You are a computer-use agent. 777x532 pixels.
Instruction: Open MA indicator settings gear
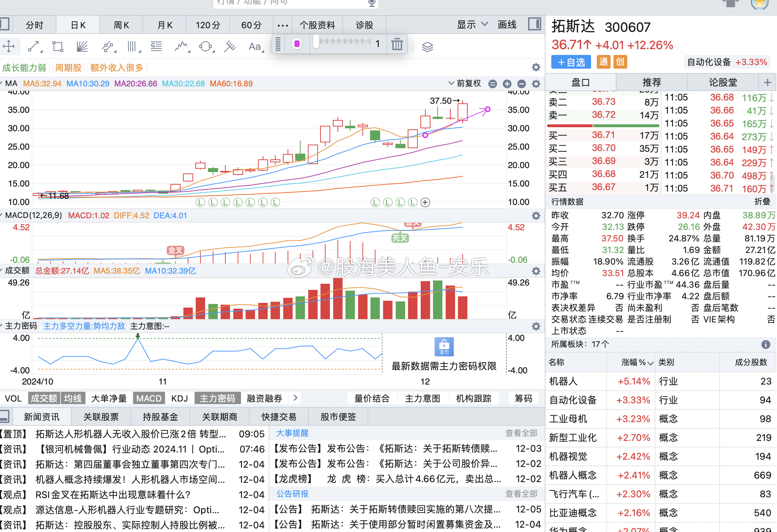[x=536, y=84]
